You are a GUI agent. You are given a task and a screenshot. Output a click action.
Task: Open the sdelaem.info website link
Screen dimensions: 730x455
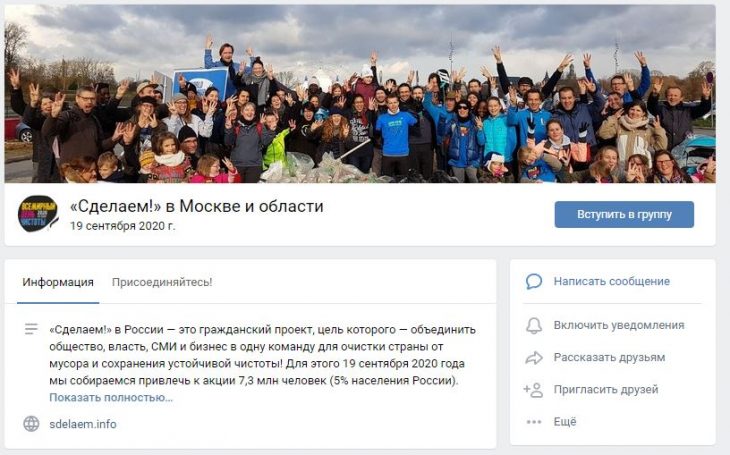point(83,424)
